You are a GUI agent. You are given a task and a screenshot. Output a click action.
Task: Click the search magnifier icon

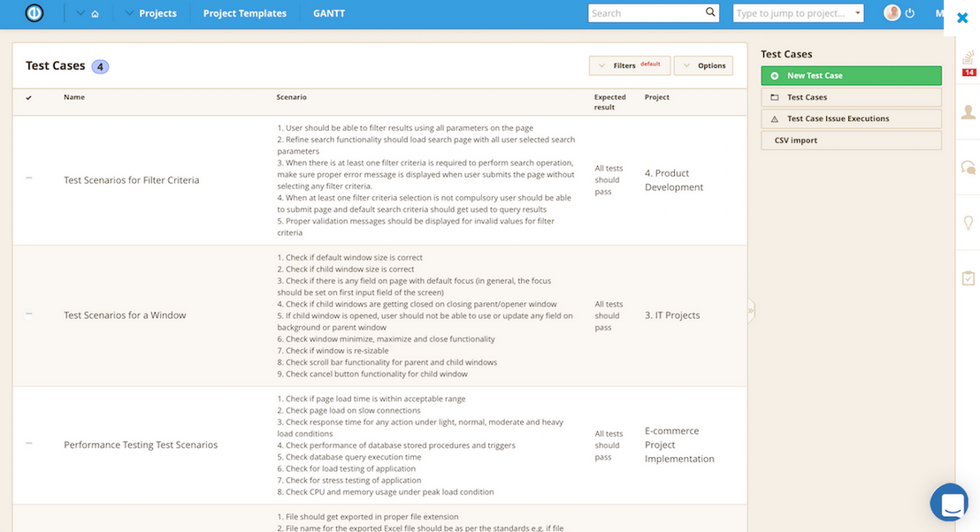tap(710, 12)
